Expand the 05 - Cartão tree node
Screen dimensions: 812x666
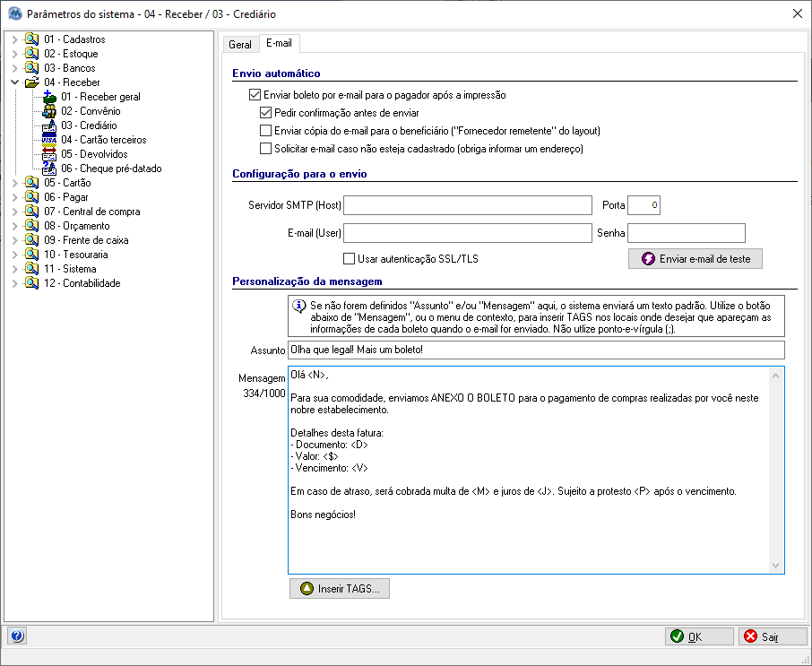14,183
